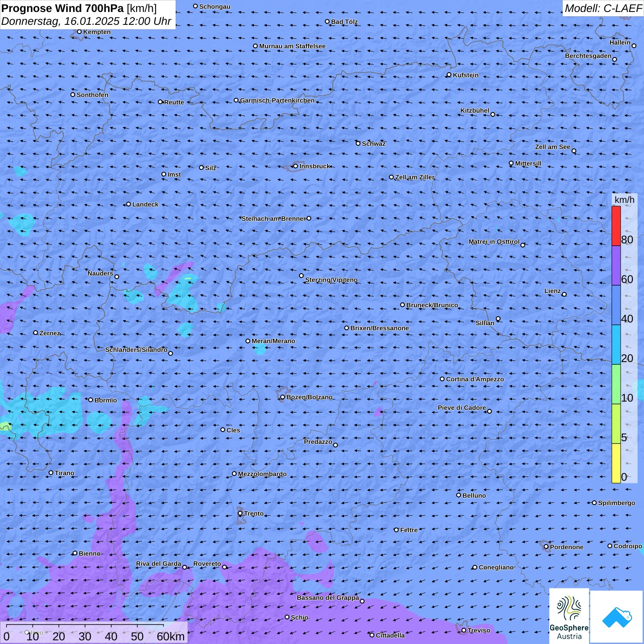The image size is (644, 644).
Task: Click the Kempten label
Action: pyautogui.click(x=97, y=32)
